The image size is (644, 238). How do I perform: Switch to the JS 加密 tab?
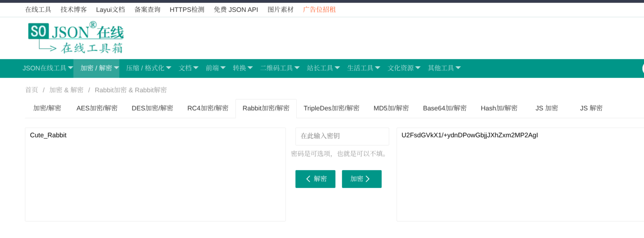pyautogui.click(x=547, y=108)
